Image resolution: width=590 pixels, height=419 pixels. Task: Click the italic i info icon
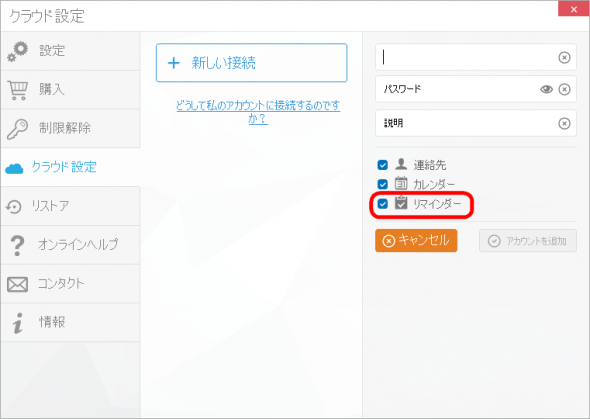[17, 323]
